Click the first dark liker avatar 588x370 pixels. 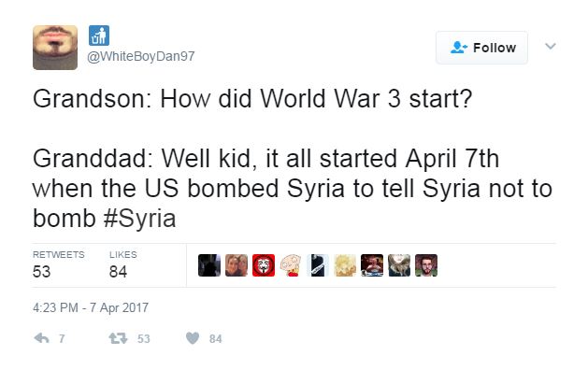click(209, 265)
